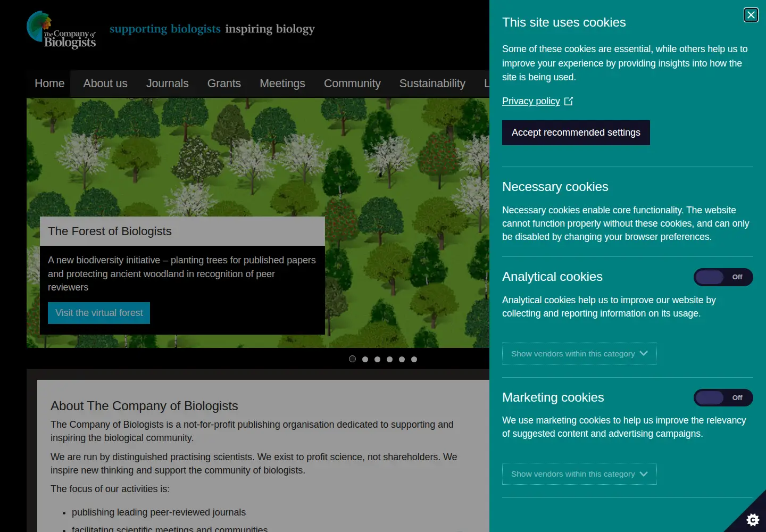Viewport: 766px width, 532px height.
Task: Select the first carousel slide dot
Action: tap(352, 359)
